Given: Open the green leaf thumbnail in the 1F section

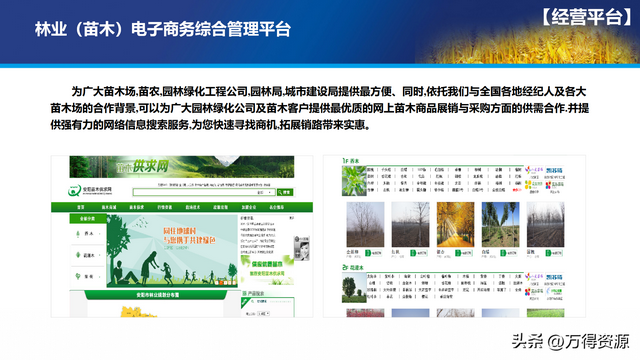Looking at the screenshot, I should coord(354,181).
